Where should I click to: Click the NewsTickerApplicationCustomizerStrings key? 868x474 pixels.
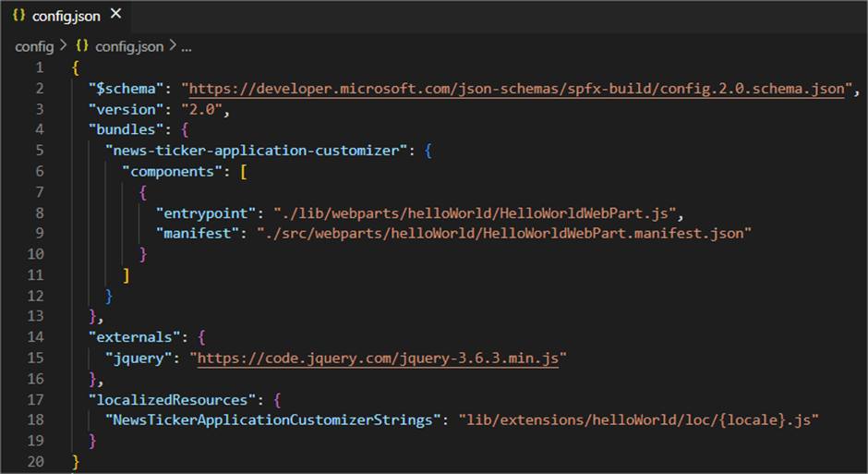[270, 419]
